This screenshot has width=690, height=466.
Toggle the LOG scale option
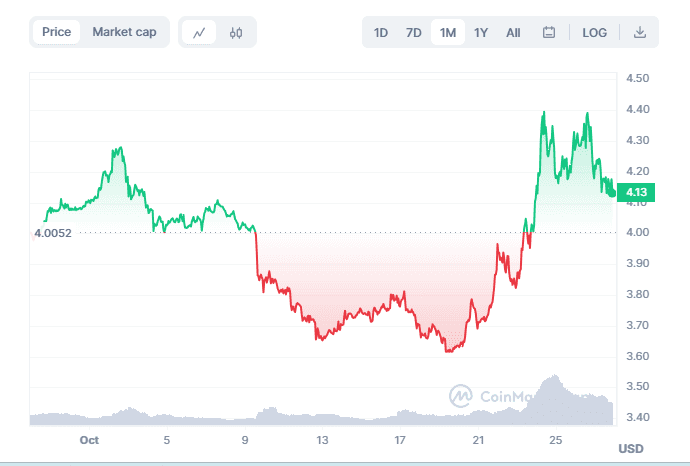pyautogui.click(x=595, y=32)
